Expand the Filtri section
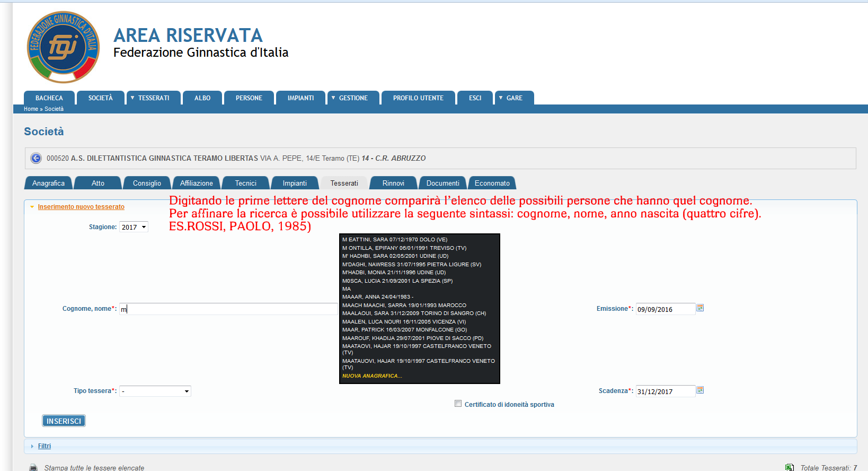The height and width of the screenshot is (471, 868). pos(45,446)
